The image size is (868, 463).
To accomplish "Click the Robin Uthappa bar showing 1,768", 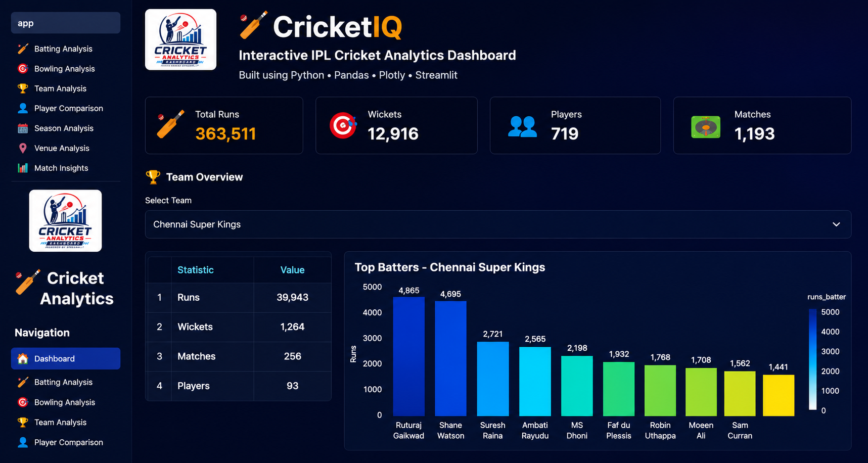I will 660,390.
